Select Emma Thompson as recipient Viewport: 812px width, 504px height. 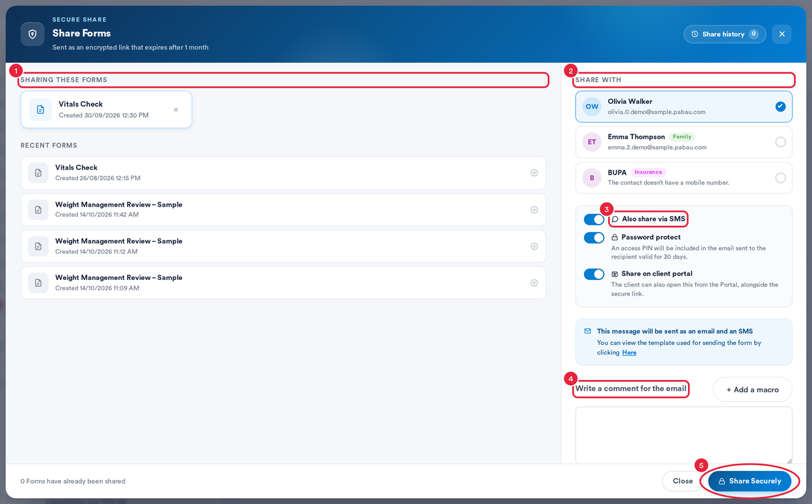coord(780,142)
